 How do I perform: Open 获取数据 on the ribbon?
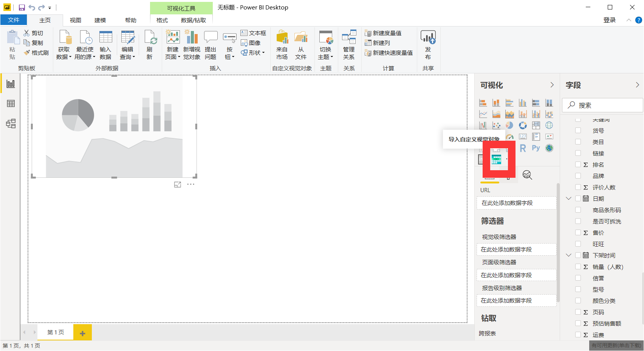(x=64, y=45)
